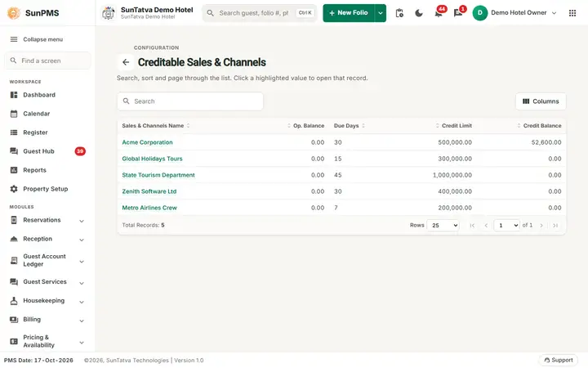Click the Guest Services icon
The height and width of the screenshot is (368, 588).
(14, 281)
